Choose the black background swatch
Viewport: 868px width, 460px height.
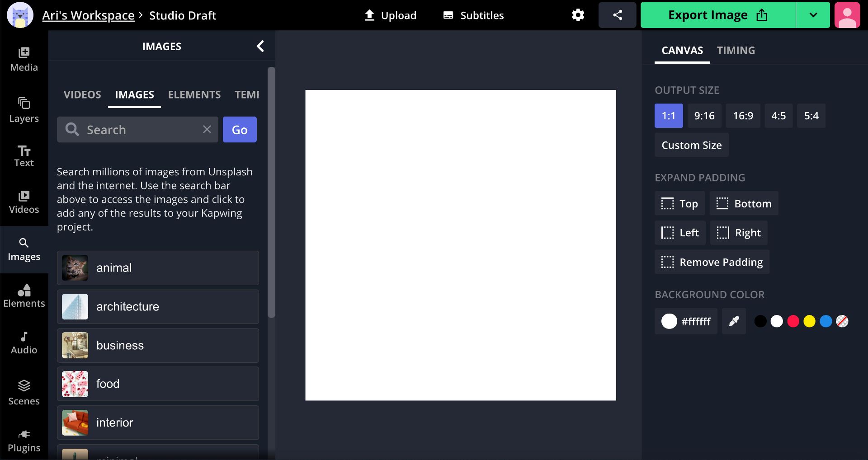click(x=760, y=321)
